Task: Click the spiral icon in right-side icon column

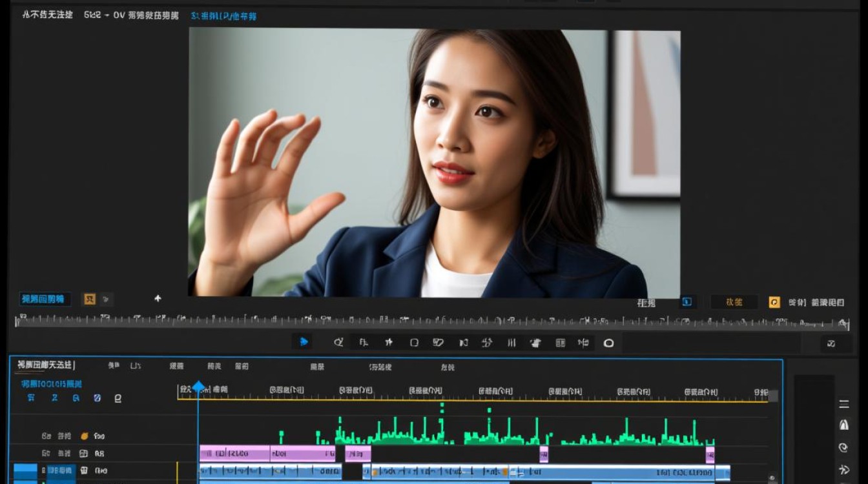Action: pos(843,447)
